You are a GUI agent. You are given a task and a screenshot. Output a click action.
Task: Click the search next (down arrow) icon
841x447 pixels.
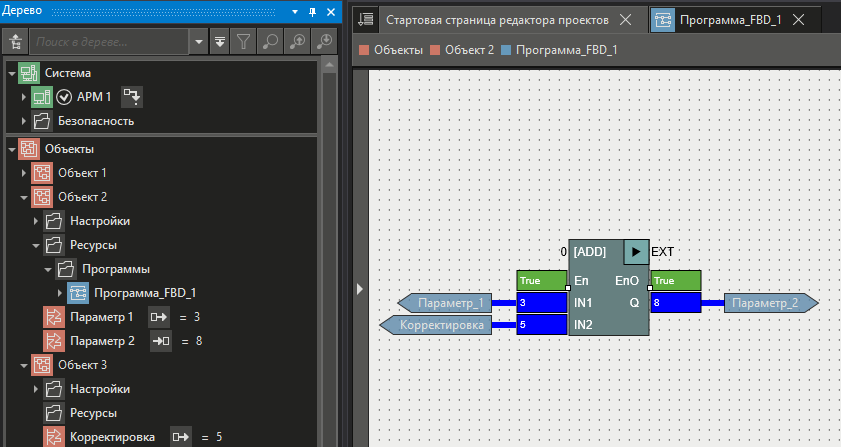coord(324,41)
